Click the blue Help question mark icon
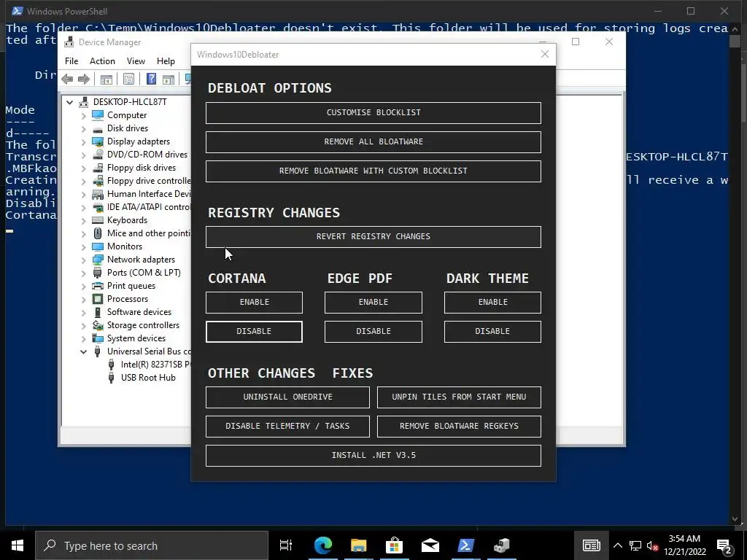This screenshot has height=560, width=747. click(151, 79)
